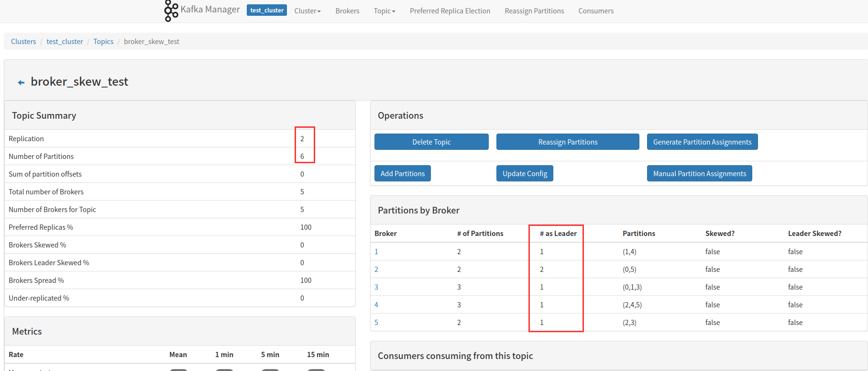The width and height of the screenshot is (868, 371).
Task: Open the Brokers menu item
Action: 347,11
